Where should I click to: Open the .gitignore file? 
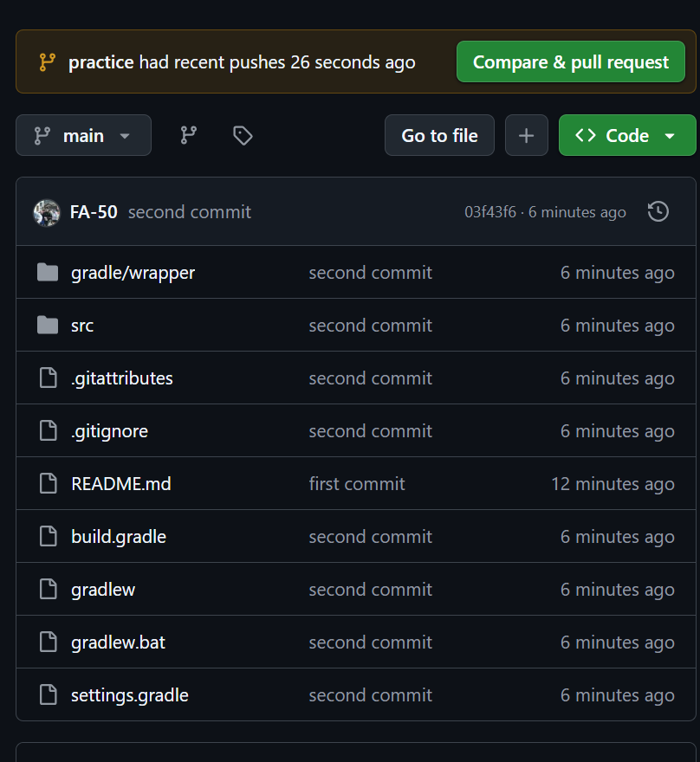pos(109,431)
